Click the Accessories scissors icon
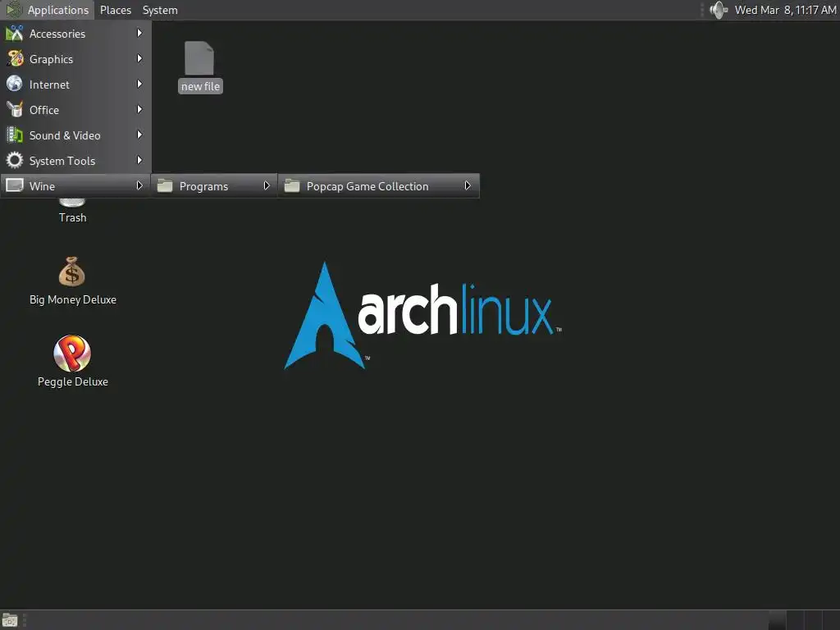 point(15,33)
